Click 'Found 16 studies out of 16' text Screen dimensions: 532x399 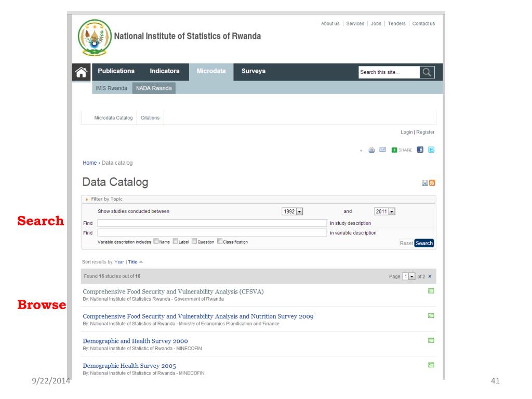pyautogui.click(x=112, y=276)
